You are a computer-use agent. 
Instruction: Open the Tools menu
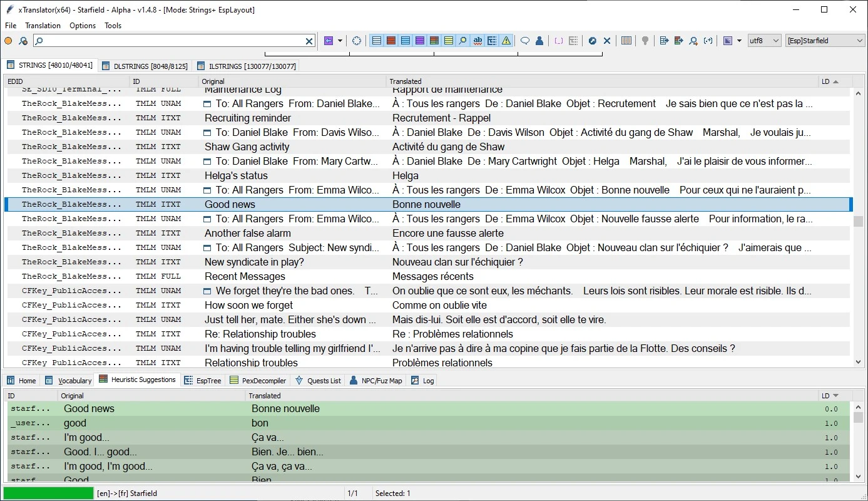[x=113, y=26]
